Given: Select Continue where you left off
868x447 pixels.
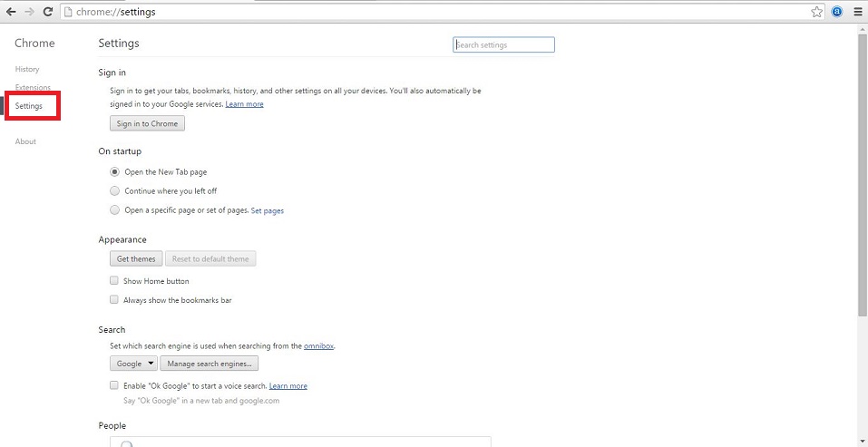Looking at the screenshot, I should [x=114, y=191].
